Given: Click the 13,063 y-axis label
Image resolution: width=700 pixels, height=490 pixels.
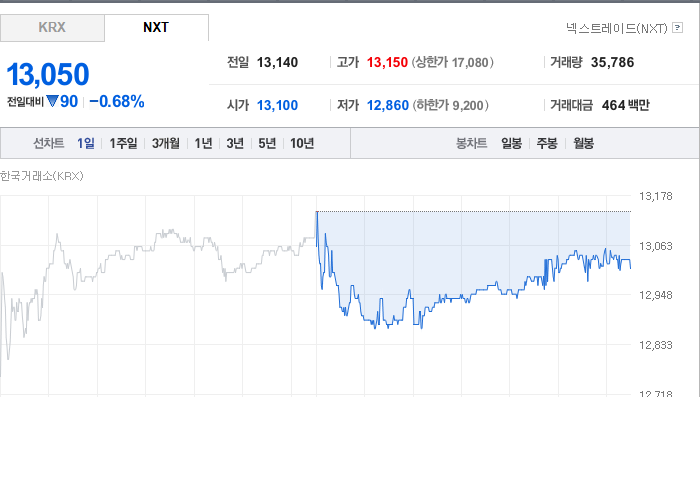Looking at the screenshot, I should tap(655, 246).
